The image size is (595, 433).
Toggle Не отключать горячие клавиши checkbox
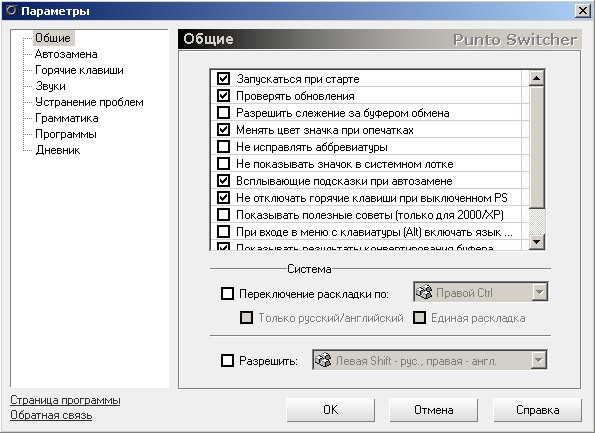pyautogui.click(x=224, y=198)
